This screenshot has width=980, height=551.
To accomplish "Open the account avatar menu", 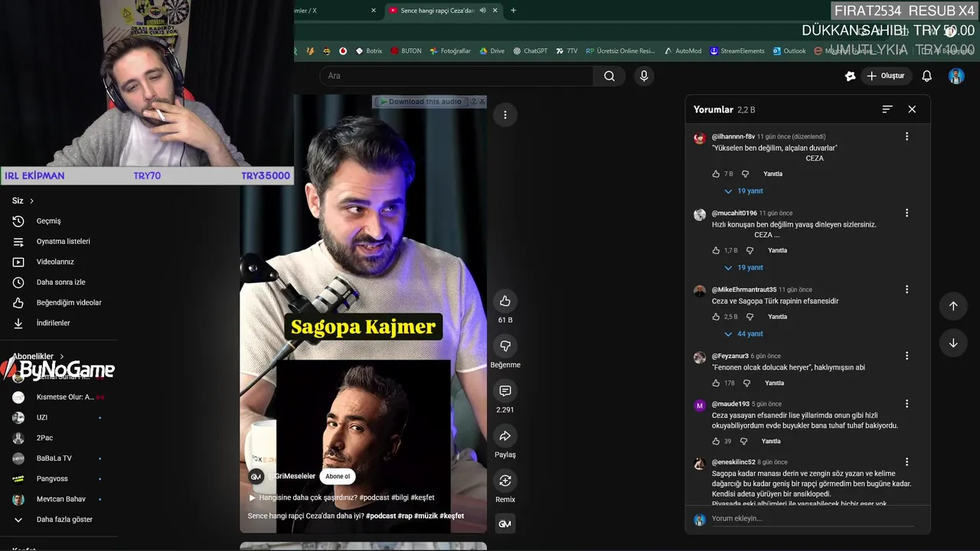I will [x=956, y=76].
